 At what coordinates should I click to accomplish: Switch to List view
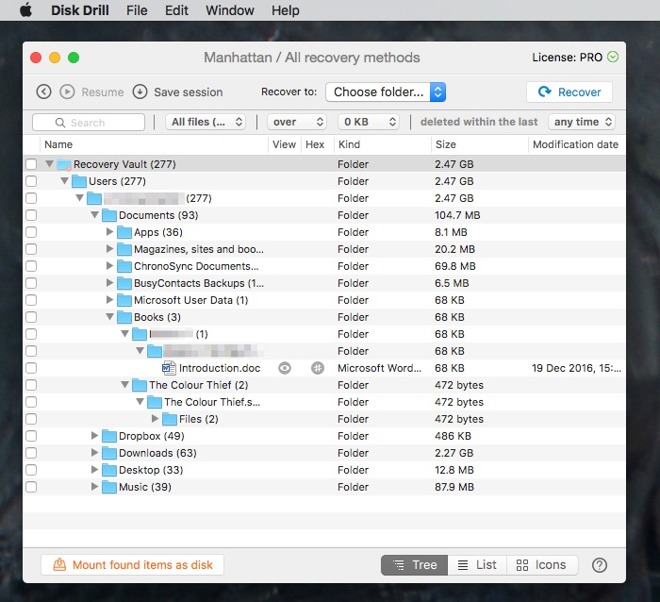point(477,565)
